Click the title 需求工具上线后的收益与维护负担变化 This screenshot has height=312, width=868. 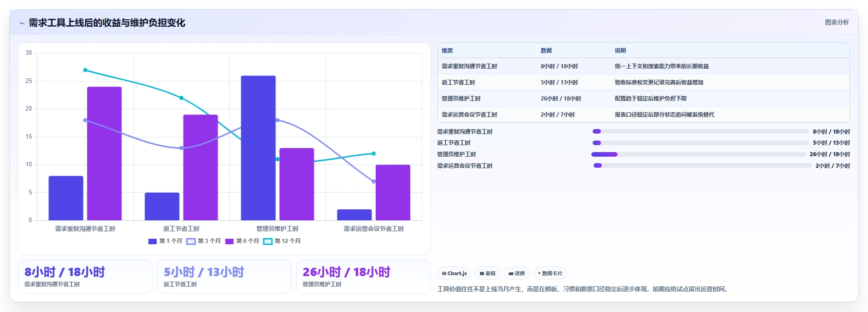(107, 23)
